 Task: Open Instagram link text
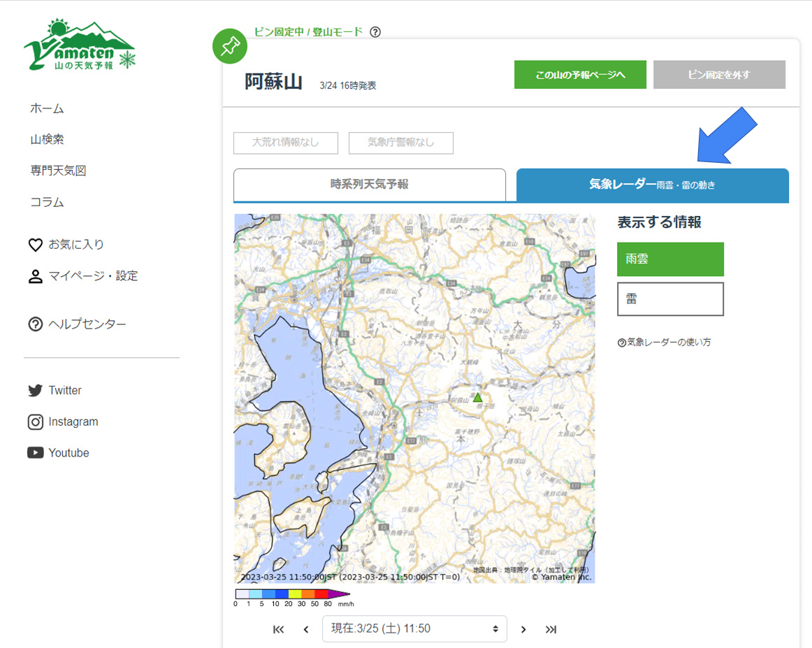pyautogui.click(x=73, y=422)
